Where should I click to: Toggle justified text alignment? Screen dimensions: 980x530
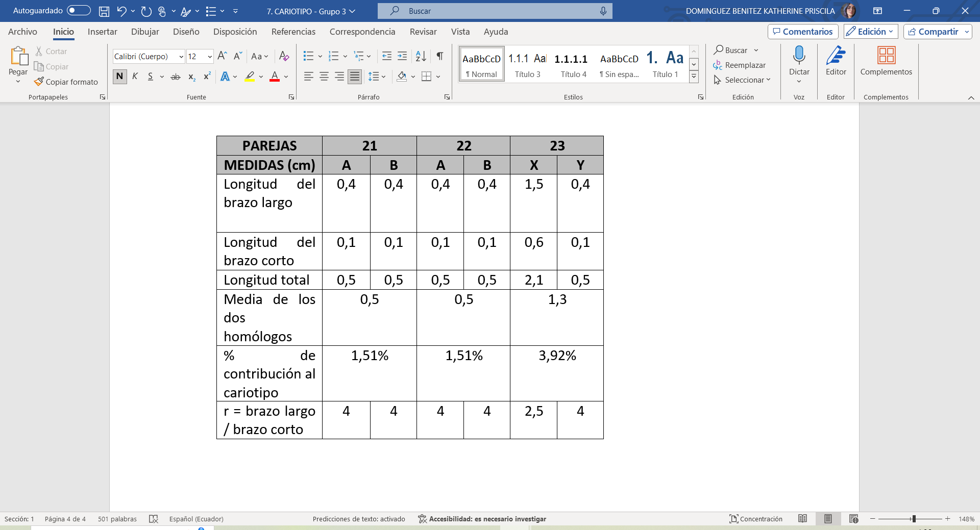354,77
